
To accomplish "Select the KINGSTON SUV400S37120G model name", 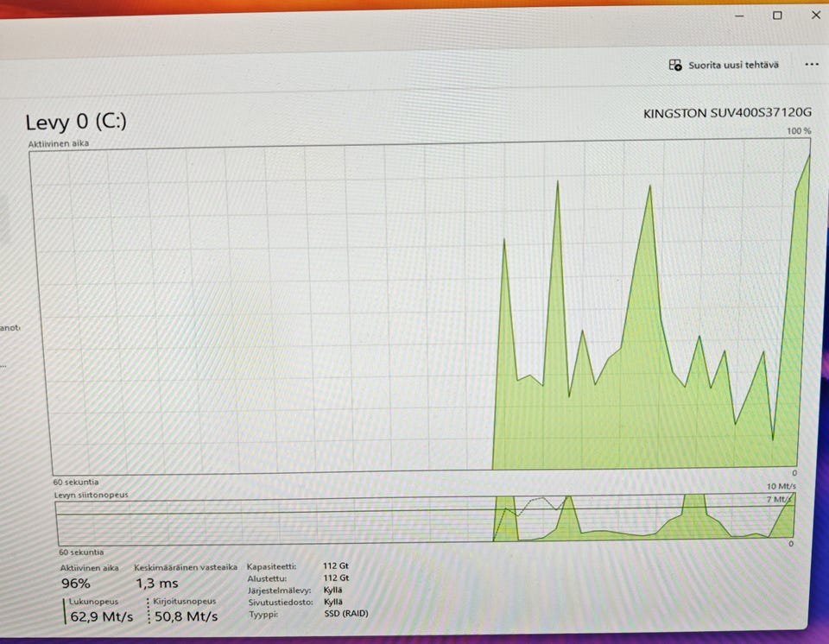I will pyautogui.click(x=727, y=112).
